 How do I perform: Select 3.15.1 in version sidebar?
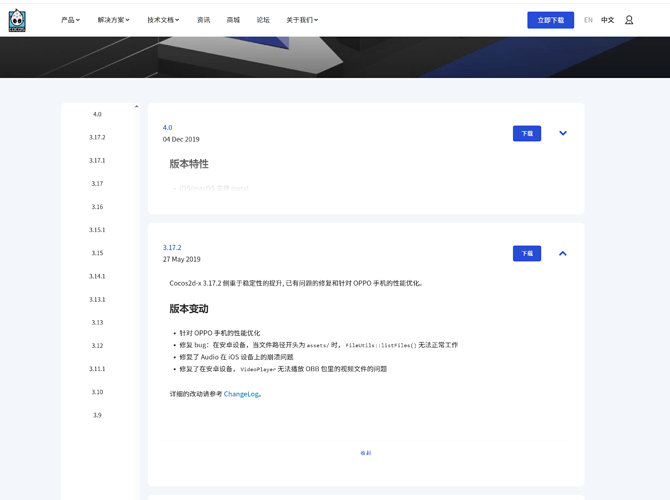97,229
